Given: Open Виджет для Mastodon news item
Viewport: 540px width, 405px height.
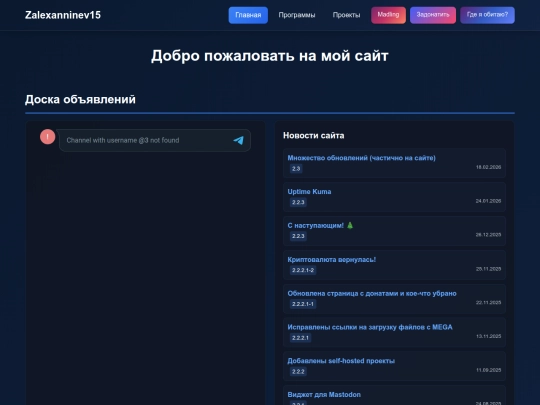Looking at the screenshot, I should [x=324, y=395].
